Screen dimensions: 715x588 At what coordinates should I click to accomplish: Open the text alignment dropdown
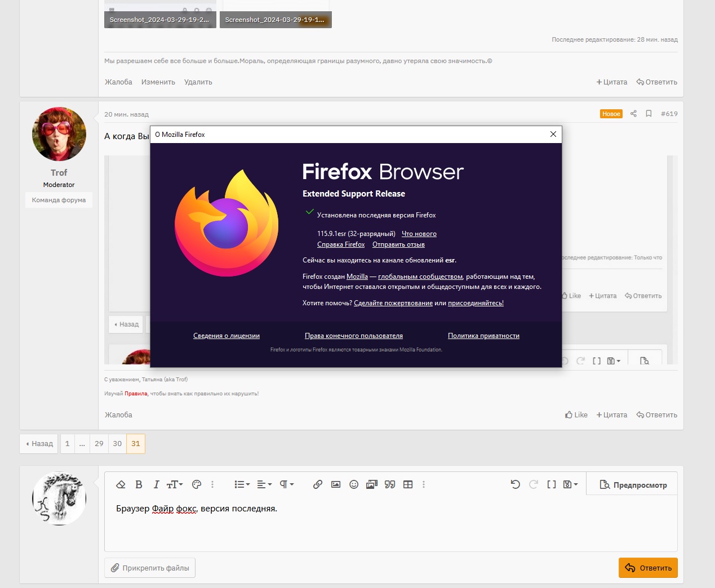[264, 484]
